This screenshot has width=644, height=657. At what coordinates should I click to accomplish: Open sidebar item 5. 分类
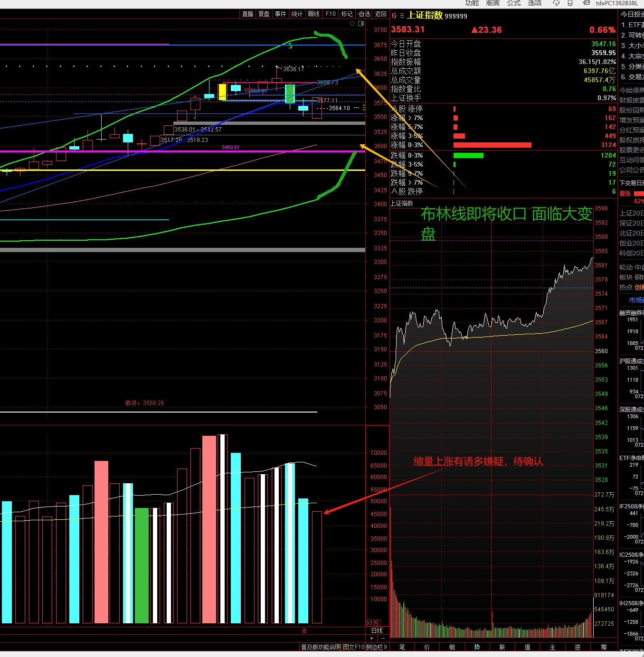(632, 66)
